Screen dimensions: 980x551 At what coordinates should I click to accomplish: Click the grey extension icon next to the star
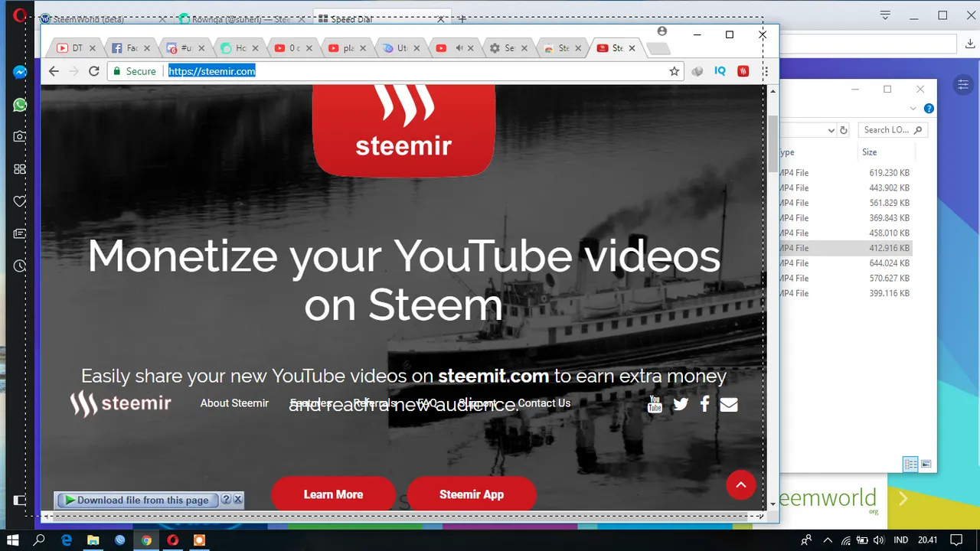(697, 71)
